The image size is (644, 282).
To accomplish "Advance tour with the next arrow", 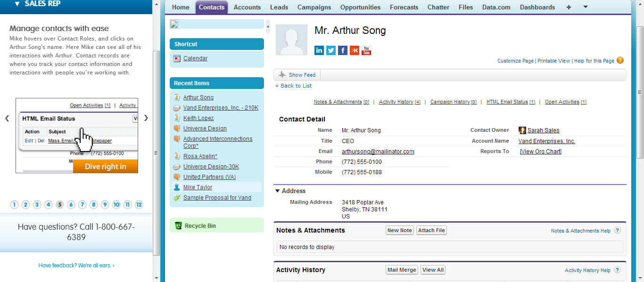I will tap(146, 118).
